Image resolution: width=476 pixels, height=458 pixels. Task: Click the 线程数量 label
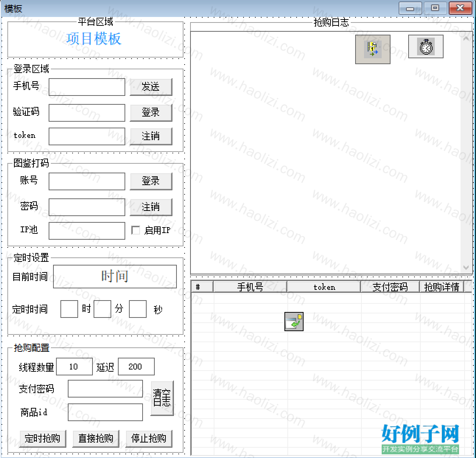pyautogui.click(x=36, y=367)
